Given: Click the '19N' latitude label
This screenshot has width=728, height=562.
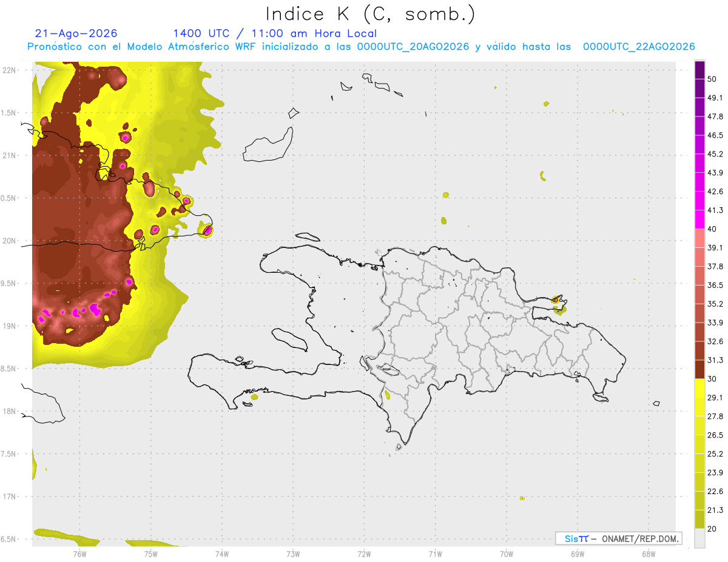Looking at the screenshot, I should (x=10, y=326).
